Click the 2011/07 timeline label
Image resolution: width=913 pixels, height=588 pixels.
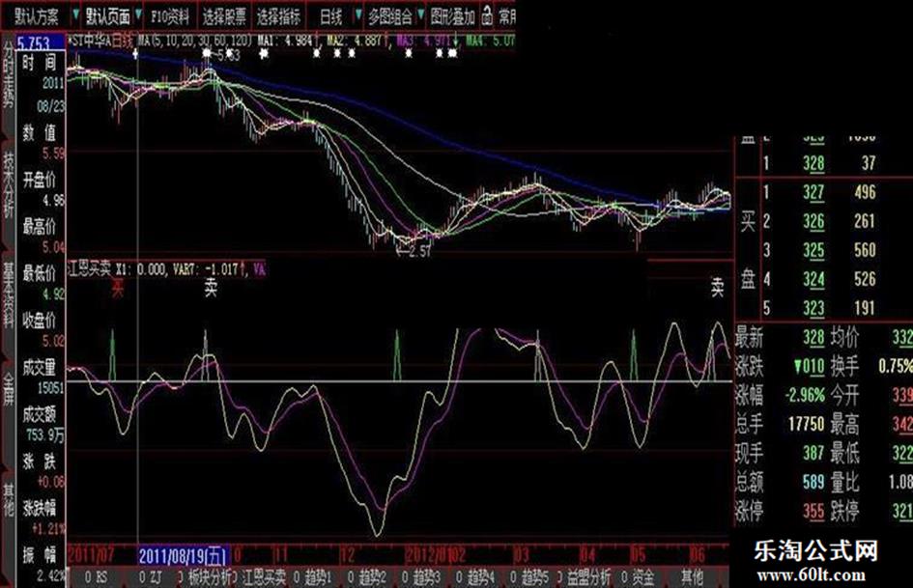coord(91,554)
